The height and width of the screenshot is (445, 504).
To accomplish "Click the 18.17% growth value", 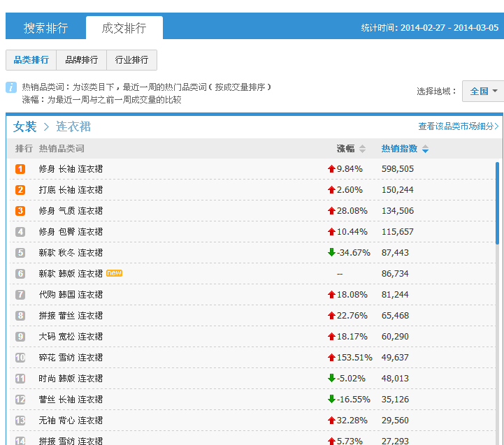I will click(352, 337).
